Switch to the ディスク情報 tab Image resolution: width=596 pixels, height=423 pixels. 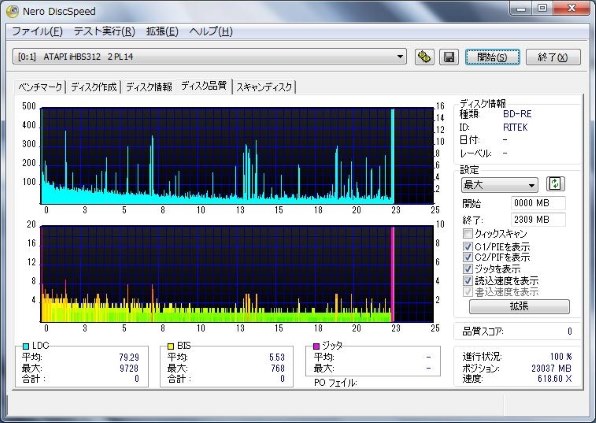pos(149,87)
